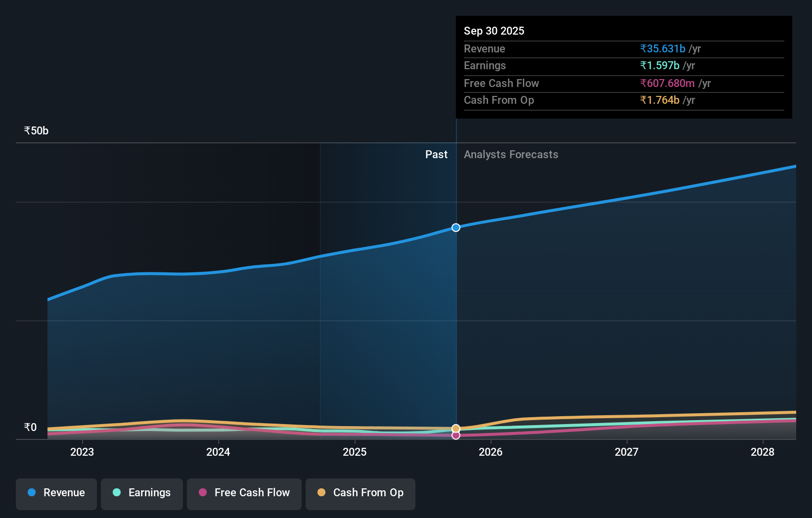Click the 2026 axis label on the timeline
The width and height of the screenshot is (812, 518).
[490, 452]
